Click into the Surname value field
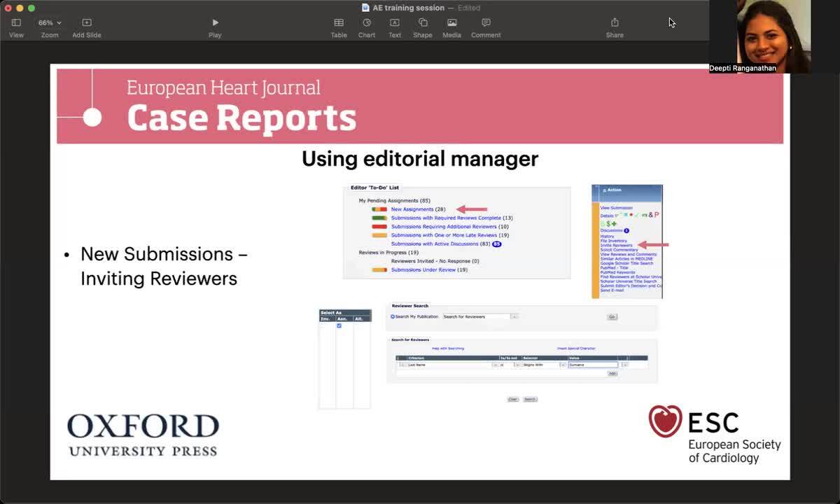The image size is (840, 504). 592,365
